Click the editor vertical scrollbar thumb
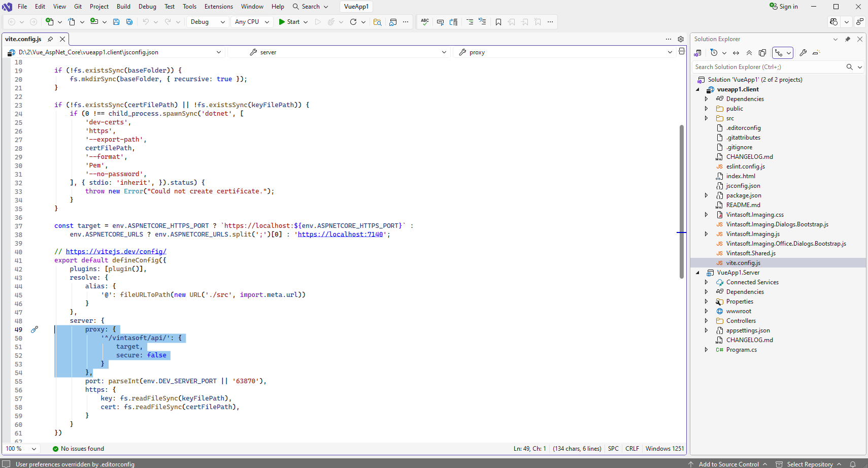 681,201
